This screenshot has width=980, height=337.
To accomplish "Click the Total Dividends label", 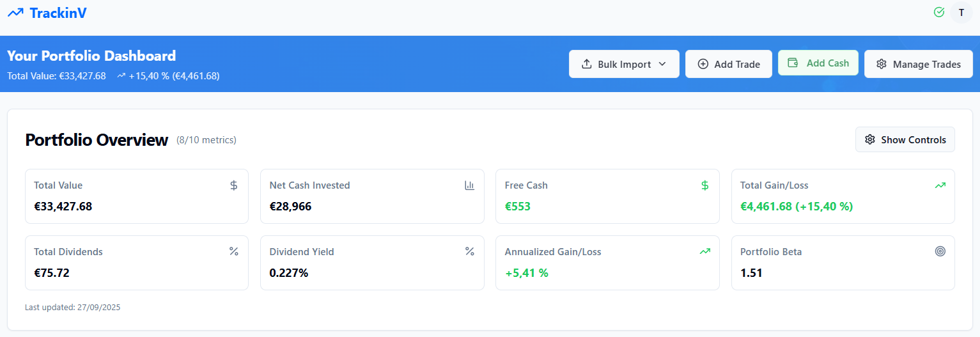I will [68, 251].
